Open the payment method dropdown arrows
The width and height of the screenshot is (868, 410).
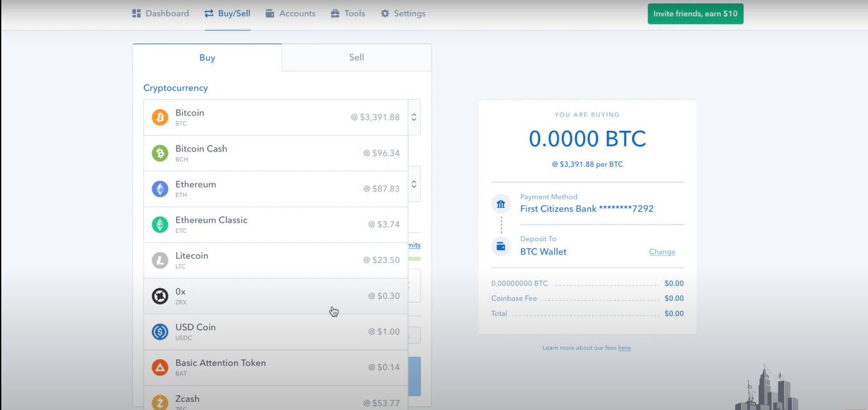[414, 184]
